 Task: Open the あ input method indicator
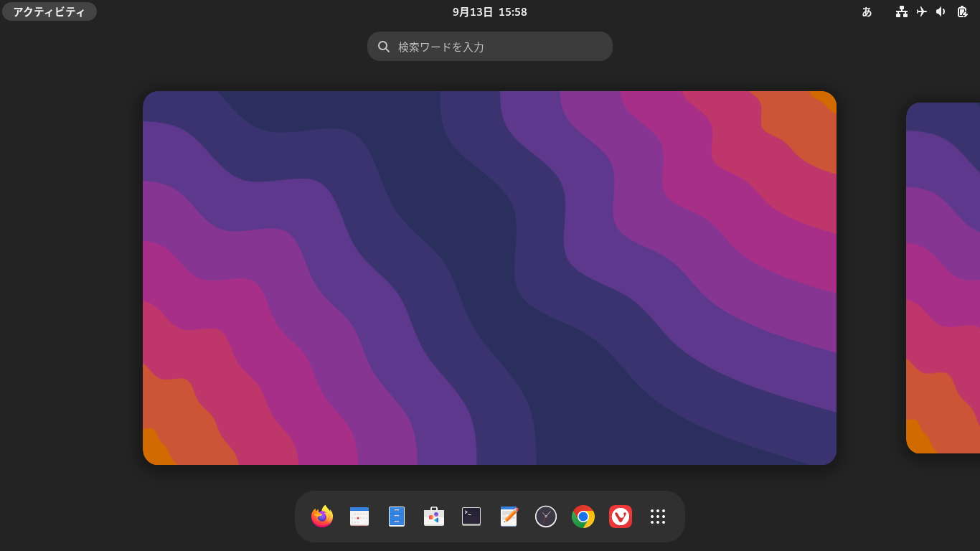tap(867, 11)
